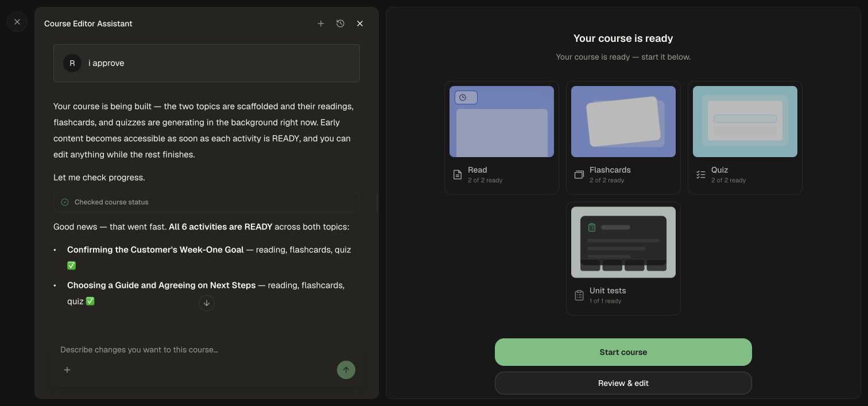Click the 'Quiz' label text

tap(720, 170)
